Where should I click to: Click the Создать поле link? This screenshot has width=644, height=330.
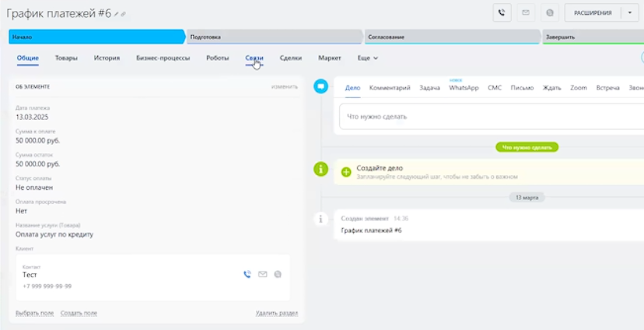[79, 313]
